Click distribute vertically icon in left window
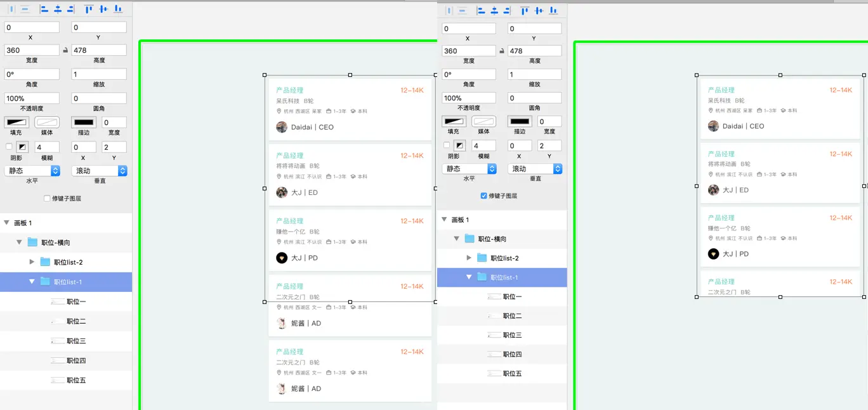868x410 pixels. point(25,10)
